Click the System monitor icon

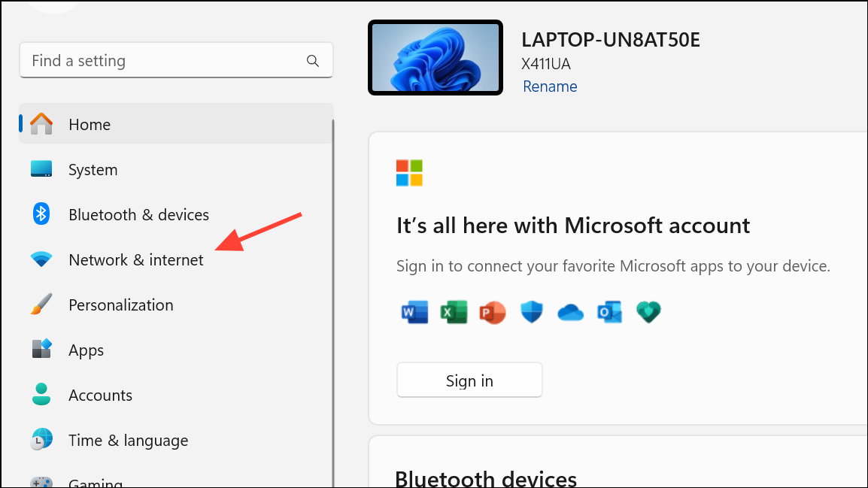41,169
